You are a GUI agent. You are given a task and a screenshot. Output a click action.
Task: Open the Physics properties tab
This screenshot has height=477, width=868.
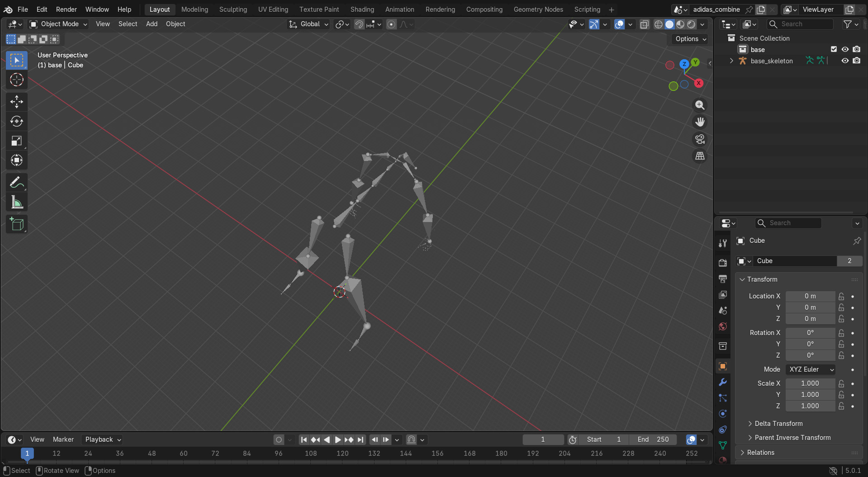723,414
